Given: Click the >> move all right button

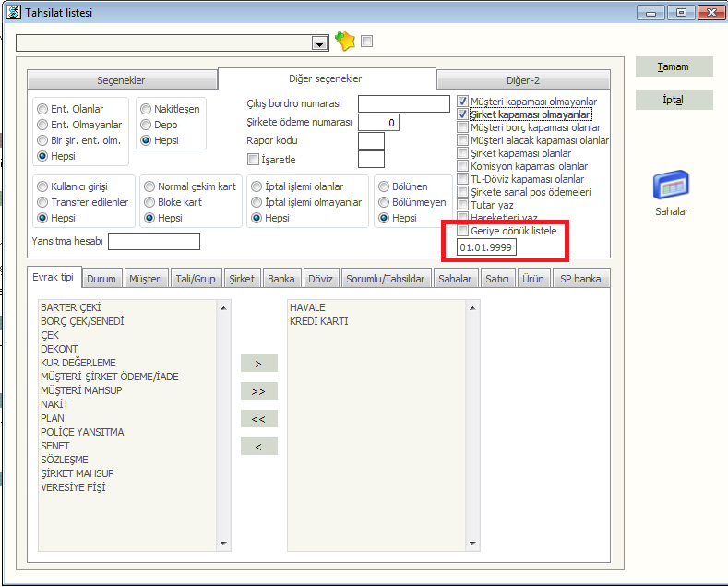Looking at the screenshot, I should coord(258,391).
